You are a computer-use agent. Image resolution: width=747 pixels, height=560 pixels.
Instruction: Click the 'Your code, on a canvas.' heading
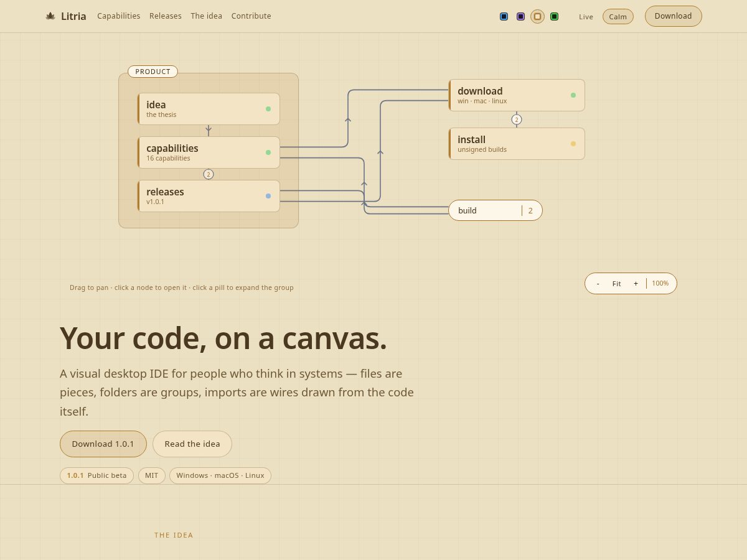pos(223,338)
